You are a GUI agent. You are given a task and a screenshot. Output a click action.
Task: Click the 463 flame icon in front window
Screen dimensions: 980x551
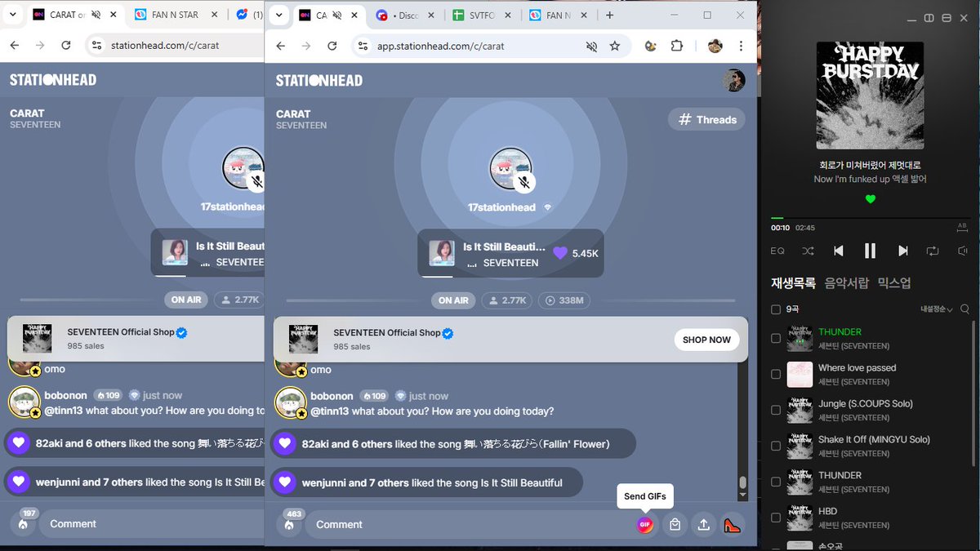289,525
